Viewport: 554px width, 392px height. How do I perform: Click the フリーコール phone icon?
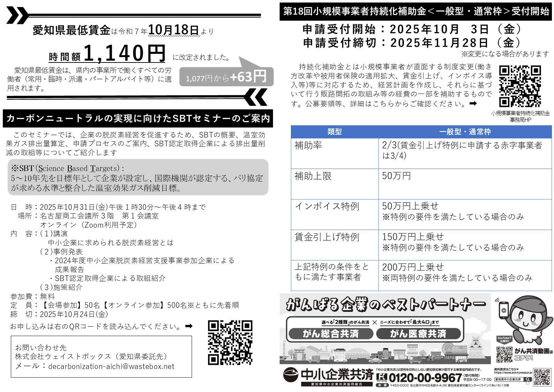(x=382, y=377)
